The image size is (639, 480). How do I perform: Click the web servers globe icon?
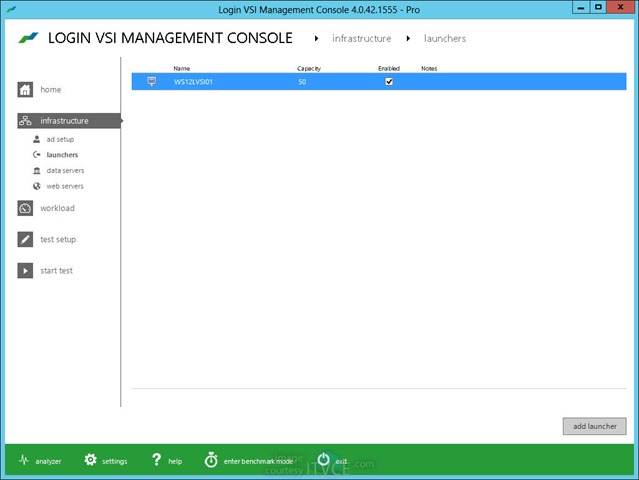coord(37,186)
